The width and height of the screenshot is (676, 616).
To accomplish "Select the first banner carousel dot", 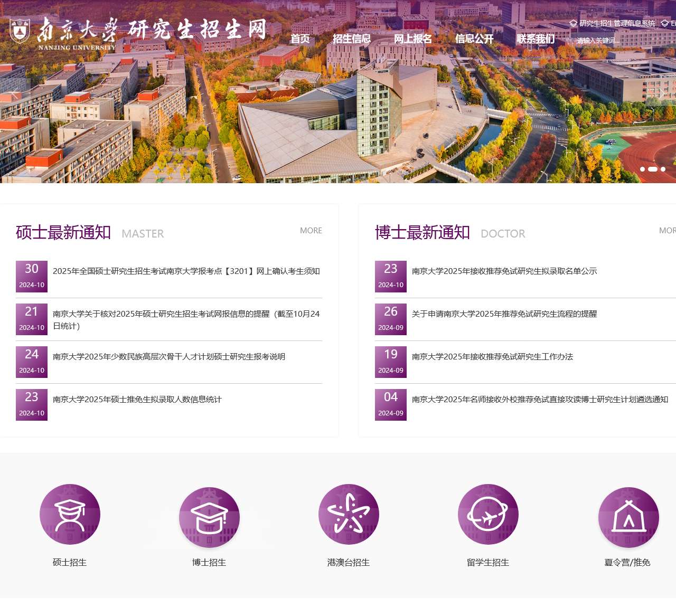I will 642,169.
